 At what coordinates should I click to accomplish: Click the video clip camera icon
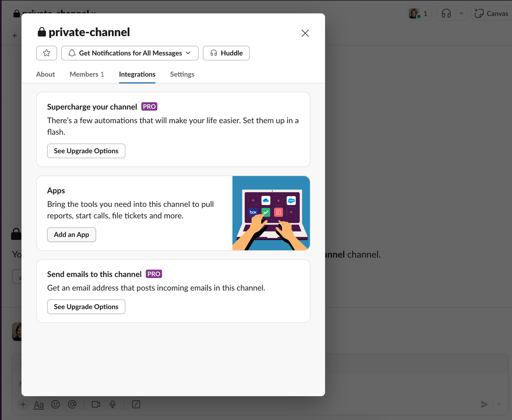96,404
